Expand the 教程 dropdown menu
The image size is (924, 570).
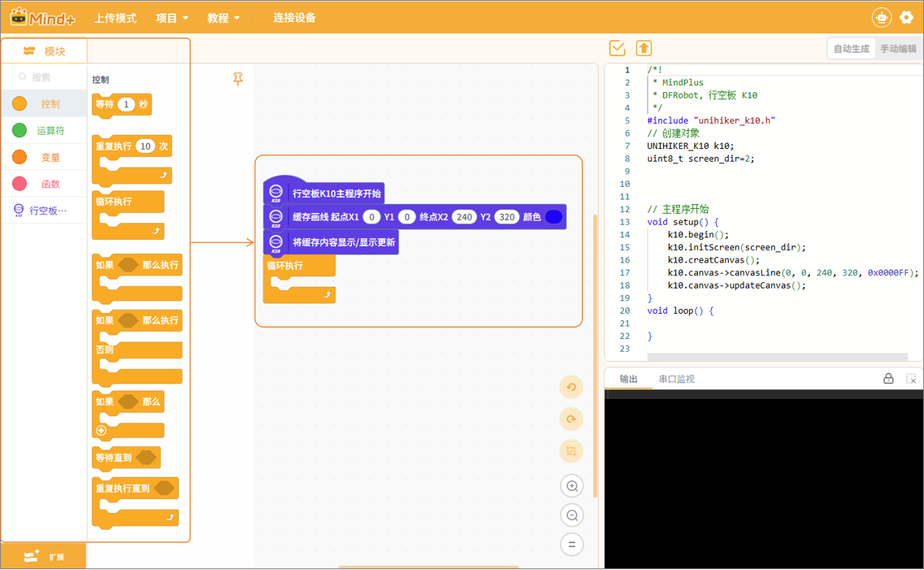(x=223, y=18)
